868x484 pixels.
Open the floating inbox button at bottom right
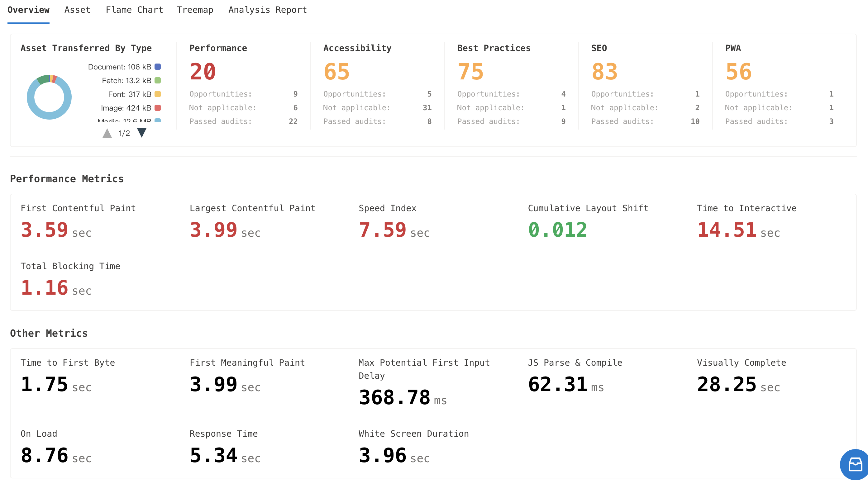(x=854, y=464)
